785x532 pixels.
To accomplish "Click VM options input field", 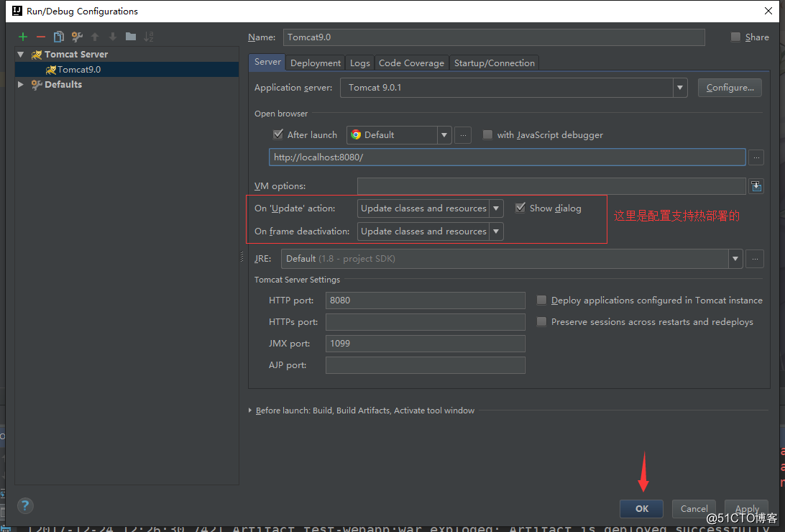I will [551, 186].
